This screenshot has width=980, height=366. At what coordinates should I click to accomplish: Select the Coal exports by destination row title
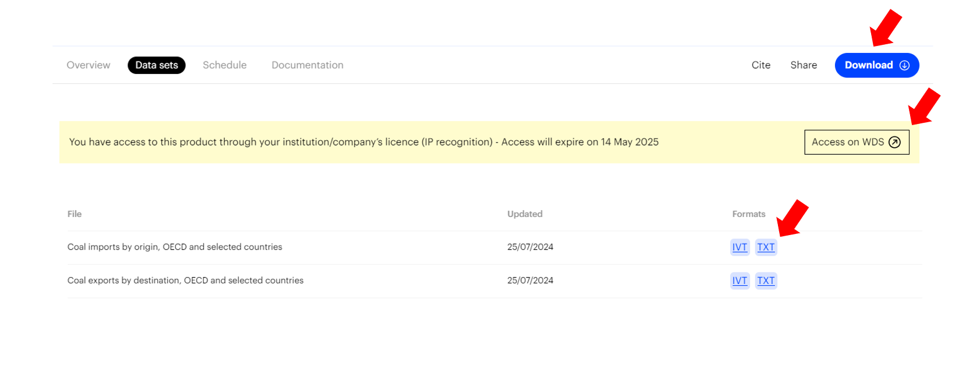pos(185,280)
